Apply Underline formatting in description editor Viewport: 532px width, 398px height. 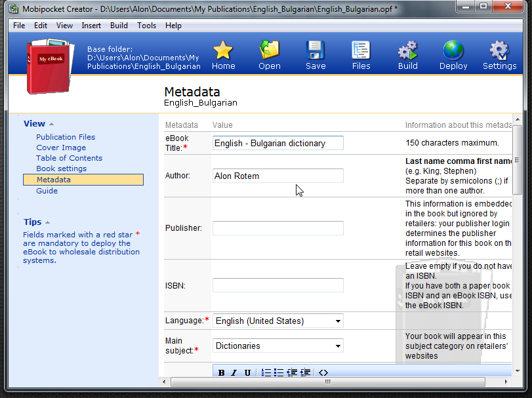247,372
